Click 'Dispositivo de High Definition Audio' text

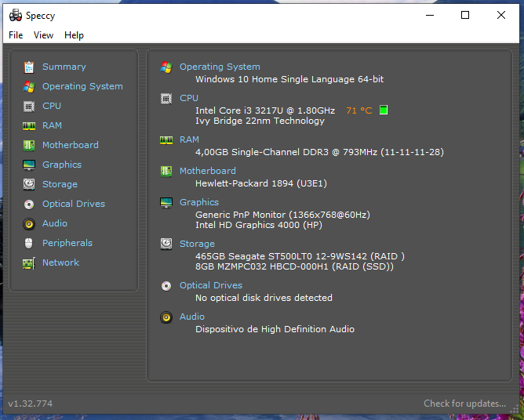click(x=275, y=329)
